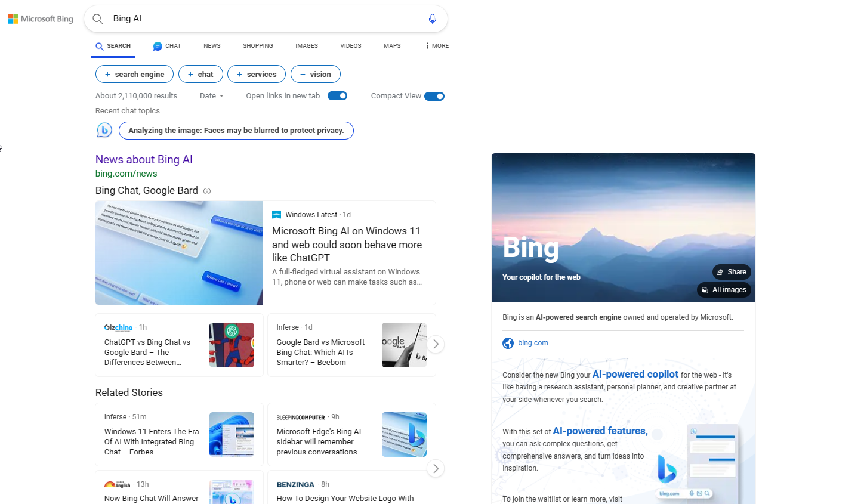Click the info icon next to Bing Chat, Google Bard
Image resolution: width=864 pixels, height=504 pixels.
click(x=206, y=191)
